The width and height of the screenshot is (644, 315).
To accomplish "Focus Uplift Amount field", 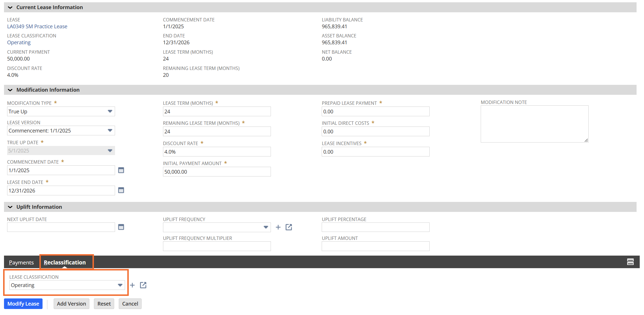I will click(376, 246).
